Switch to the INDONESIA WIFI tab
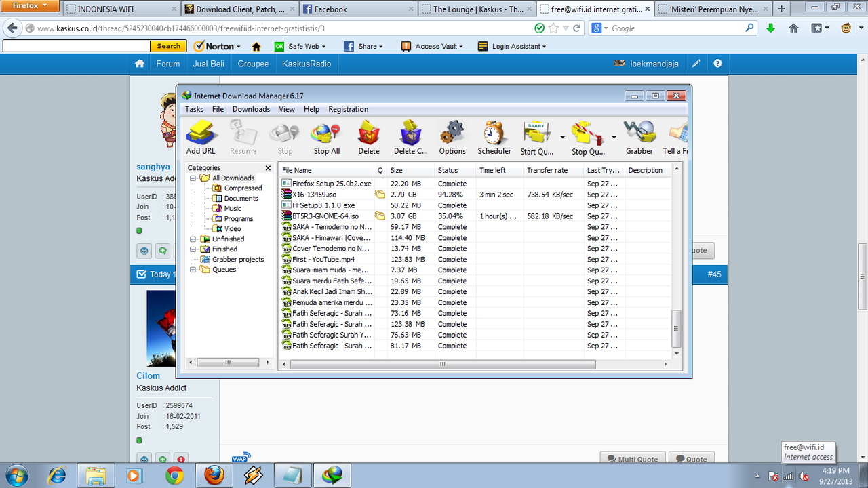 tap(121, 9)
